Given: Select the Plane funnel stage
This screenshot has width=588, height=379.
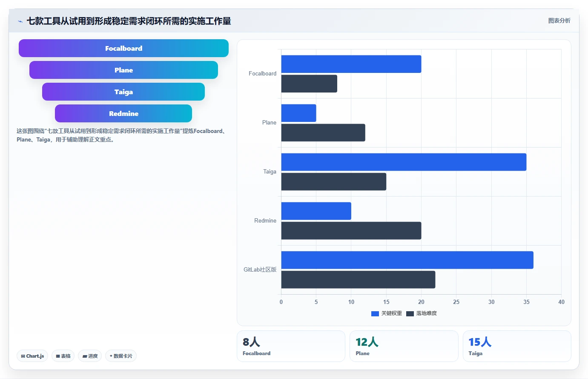Looking at the screenshot, I should coord(123,70).
